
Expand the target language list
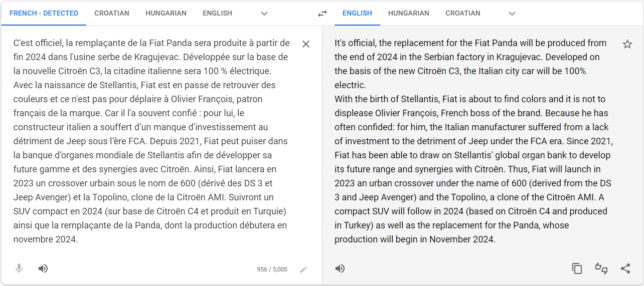tap(512, 14)
